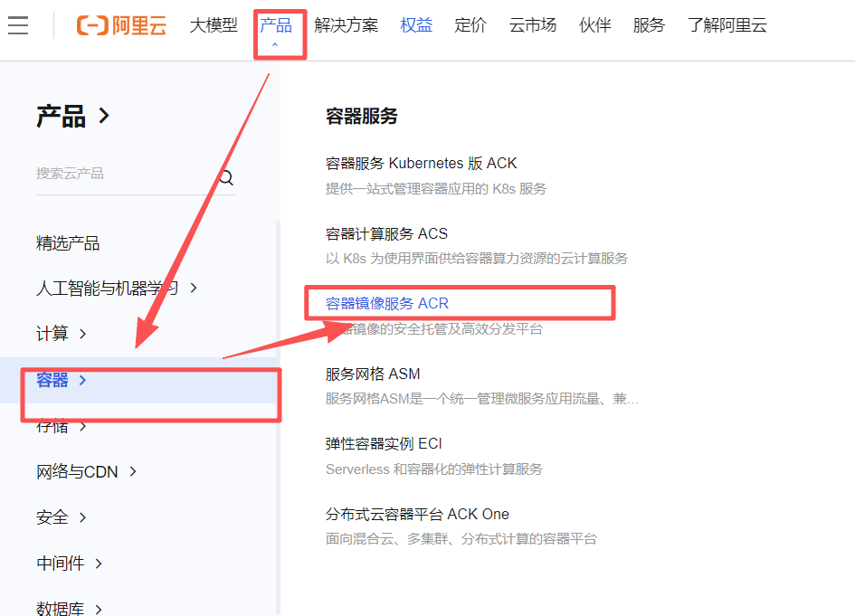
Task: Open the 解决方案 menu item
Action: [x=347, y=25]
